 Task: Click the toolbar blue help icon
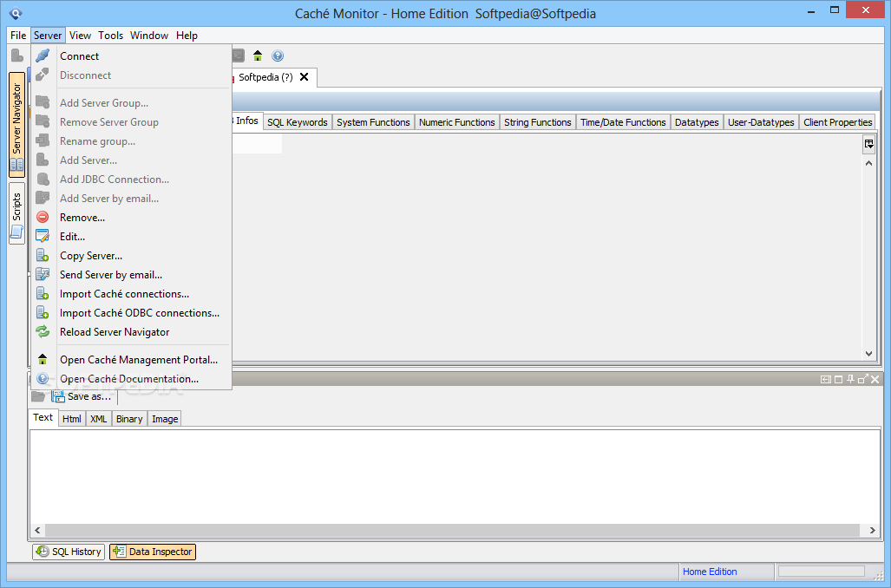pyautogui.click(x=278, y=56)
